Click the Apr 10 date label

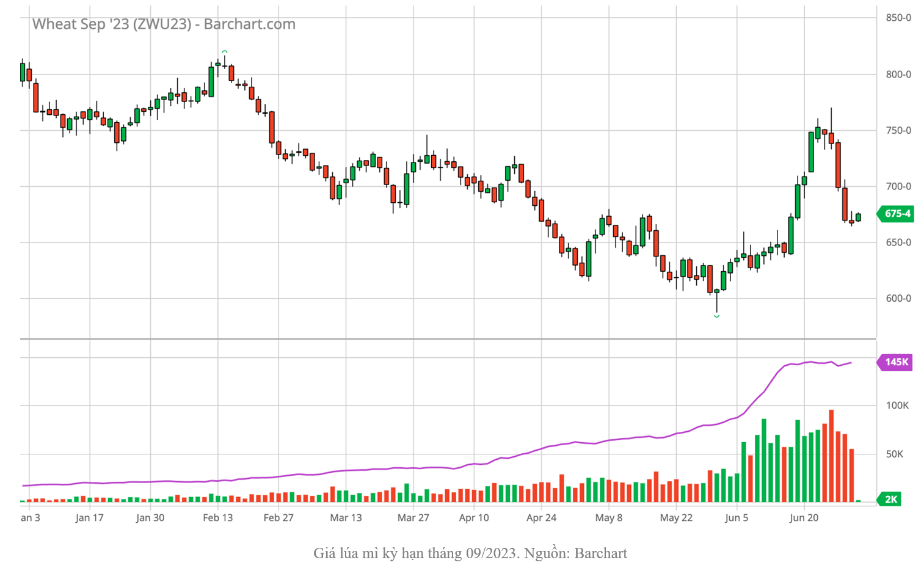[474, 518]
